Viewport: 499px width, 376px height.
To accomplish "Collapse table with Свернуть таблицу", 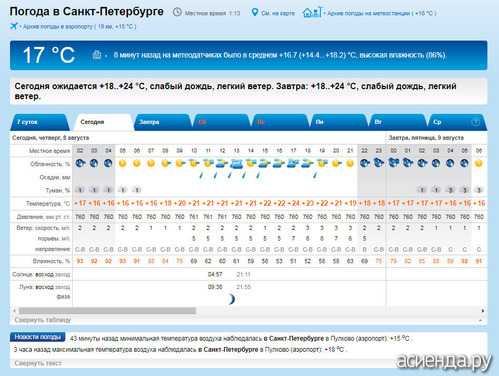I will tap(43, 320).
